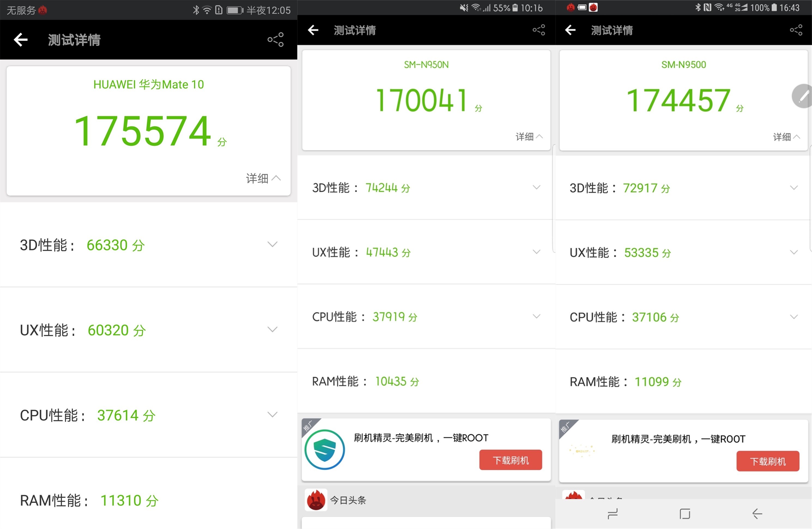Tap device name HUAWEI 华为Mate 10
Viewport: 812px width, 529px height.
tap(149, 84)
